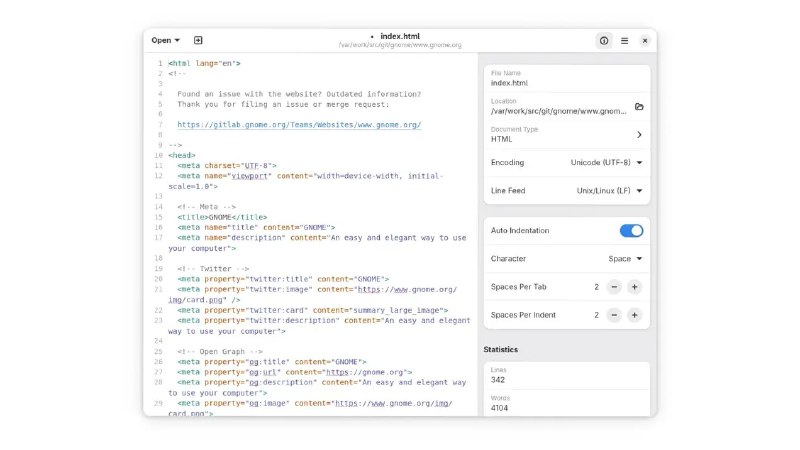Click the Spaces Per Indent value 2
The height and width of the screenshot is (450, 800).
click(x=596, y=315)
